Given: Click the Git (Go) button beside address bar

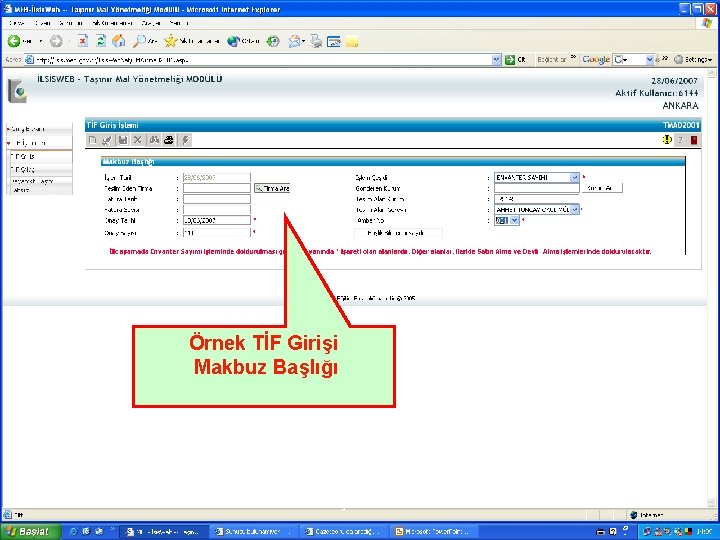Looking at the screenshot, I should tap(515, 60).
